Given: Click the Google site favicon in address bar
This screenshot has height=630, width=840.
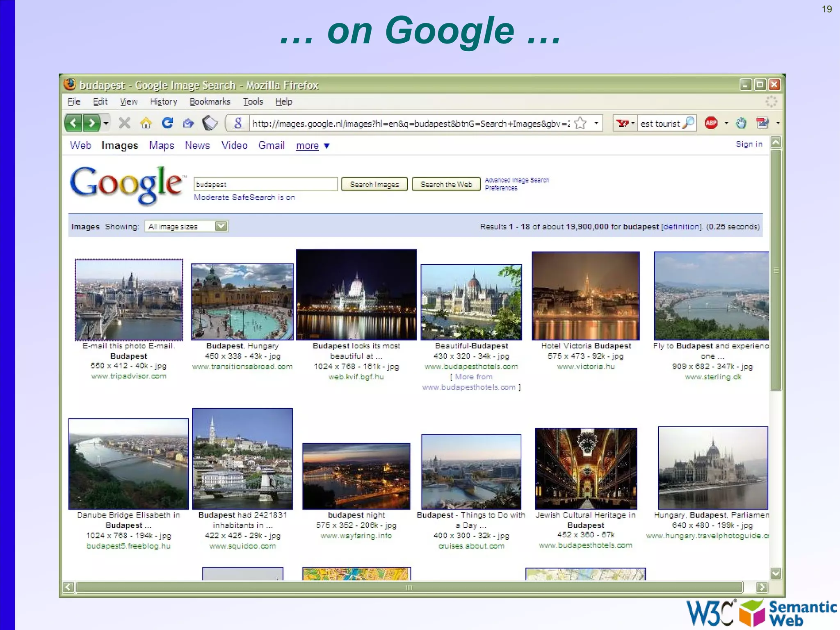Looking at the screenshot, I should click(237, 123).
